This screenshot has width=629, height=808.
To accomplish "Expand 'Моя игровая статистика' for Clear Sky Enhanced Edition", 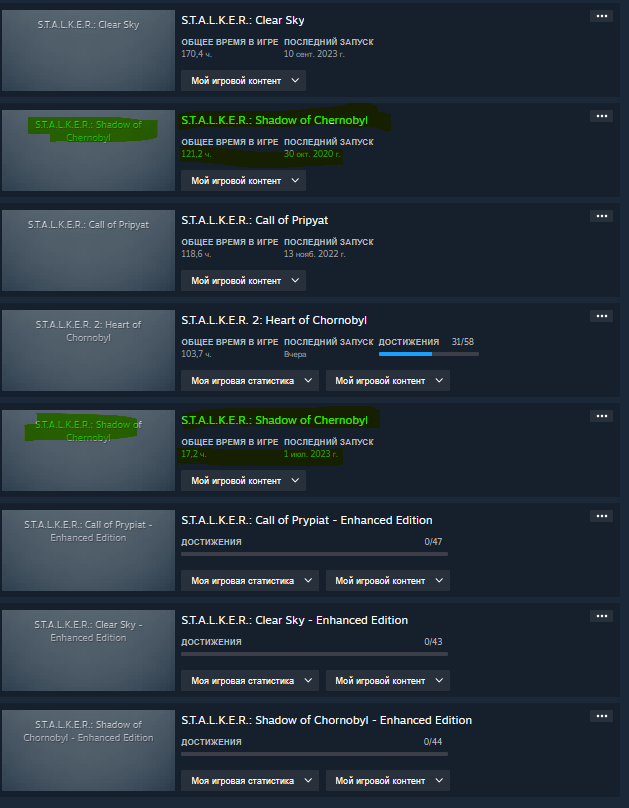I will (x=250, y=681).
